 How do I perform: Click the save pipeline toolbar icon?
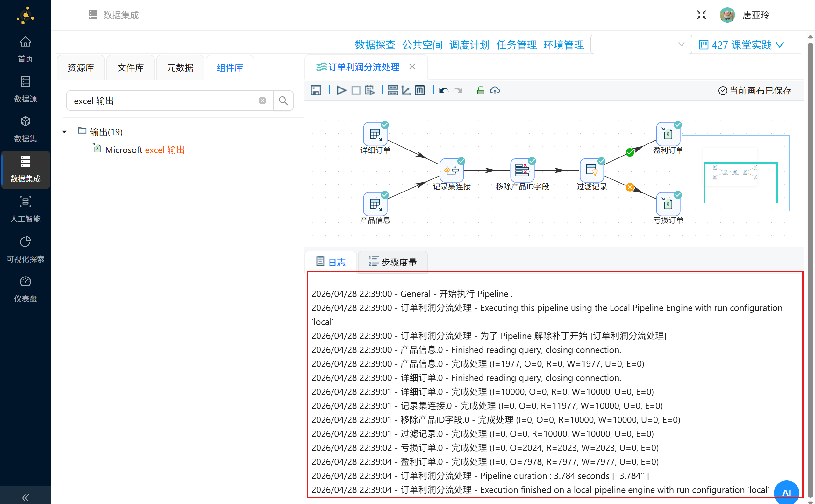point(316,90)
